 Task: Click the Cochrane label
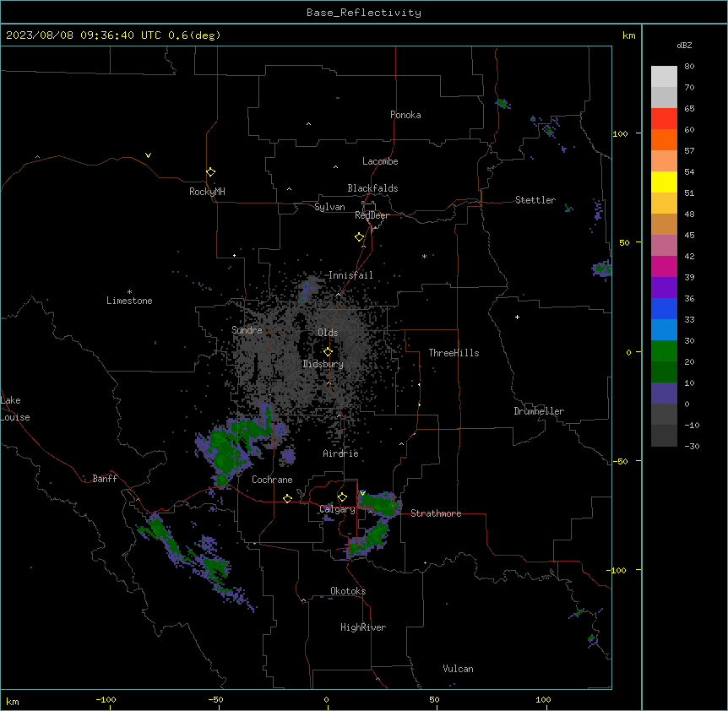(272, 480)
